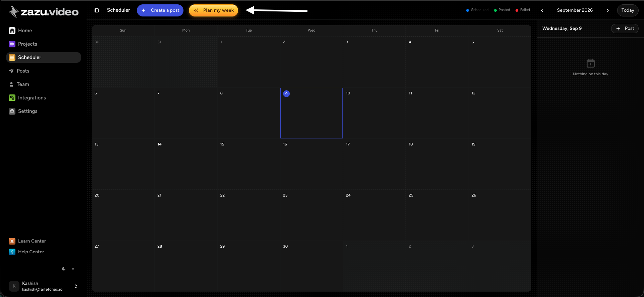Select Scheduler in the sidebar menu

click(44, 57)
